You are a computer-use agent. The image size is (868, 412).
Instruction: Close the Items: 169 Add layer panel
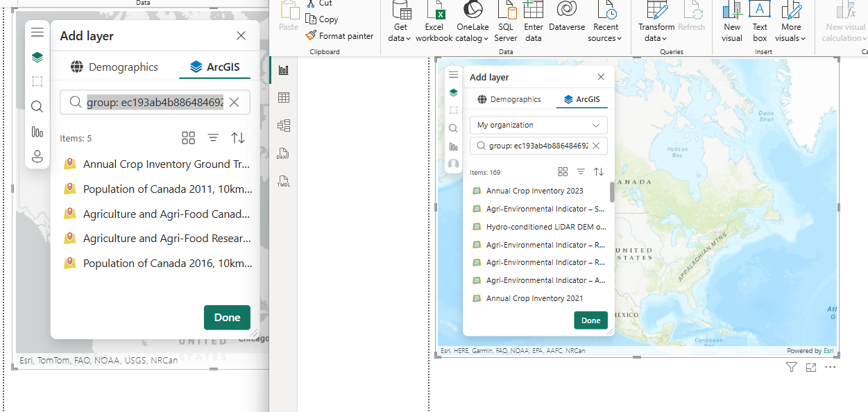tap(601, 77)
